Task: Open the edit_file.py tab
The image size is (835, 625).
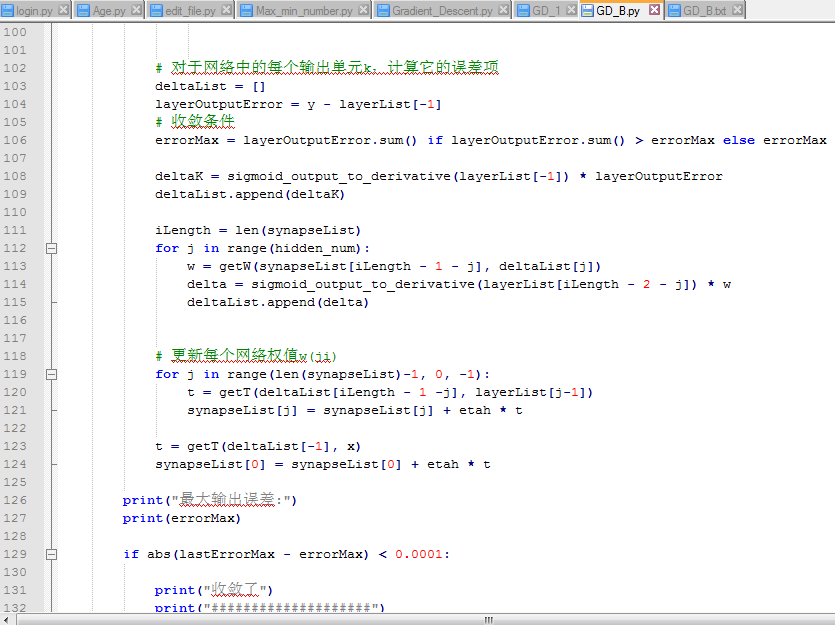Action: tap(190, 11)
